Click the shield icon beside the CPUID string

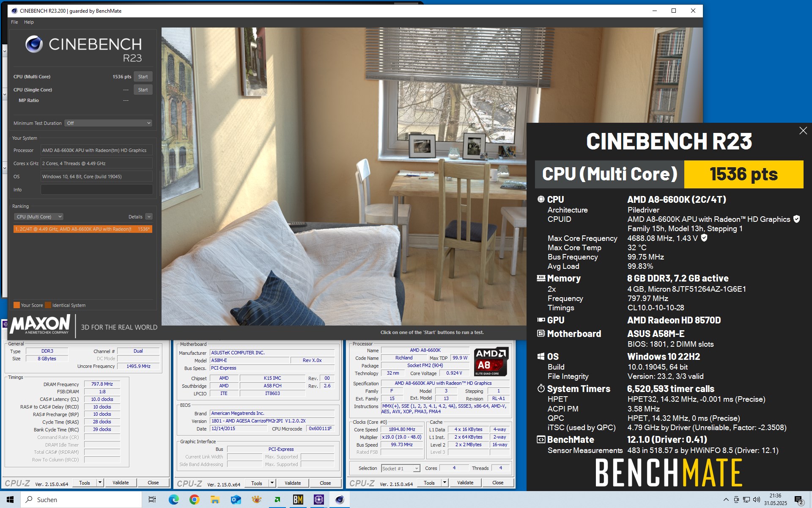pyautogui.click(x=797, y=219)
